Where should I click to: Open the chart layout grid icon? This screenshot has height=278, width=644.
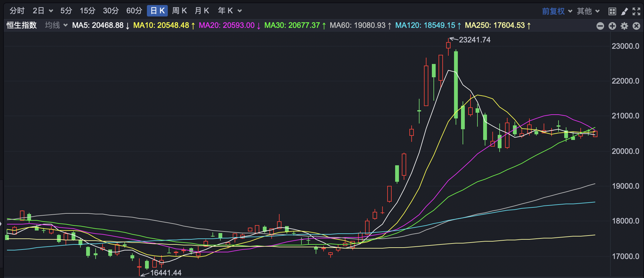click(x=612, y=11)
